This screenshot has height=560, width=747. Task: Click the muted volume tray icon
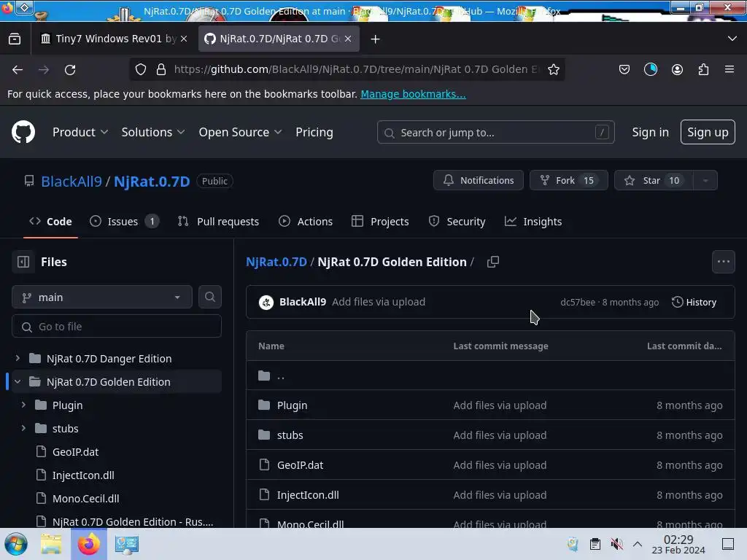tap(616, 544)
